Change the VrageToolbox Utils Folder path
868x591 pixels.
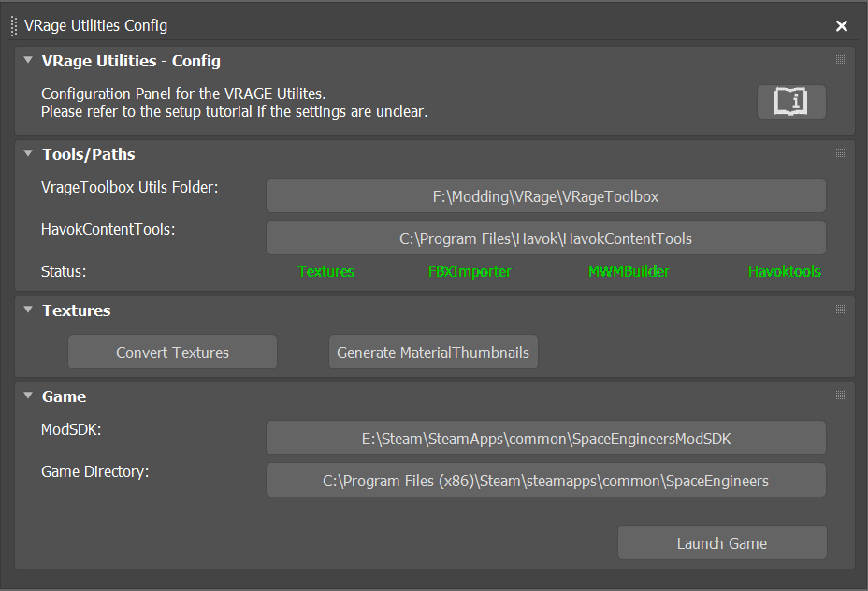click(545, 196)
